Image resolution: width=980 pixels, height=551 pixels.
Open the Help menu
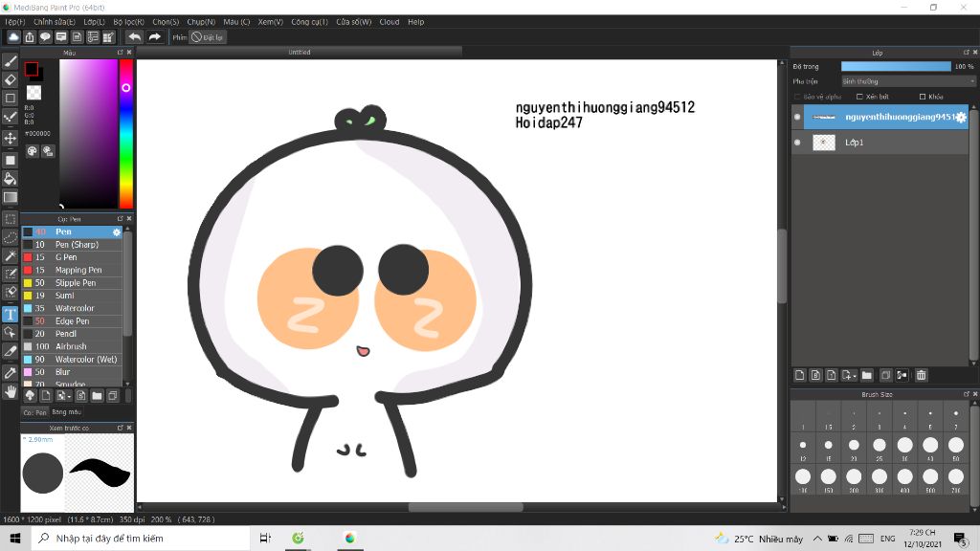[416, 22]
